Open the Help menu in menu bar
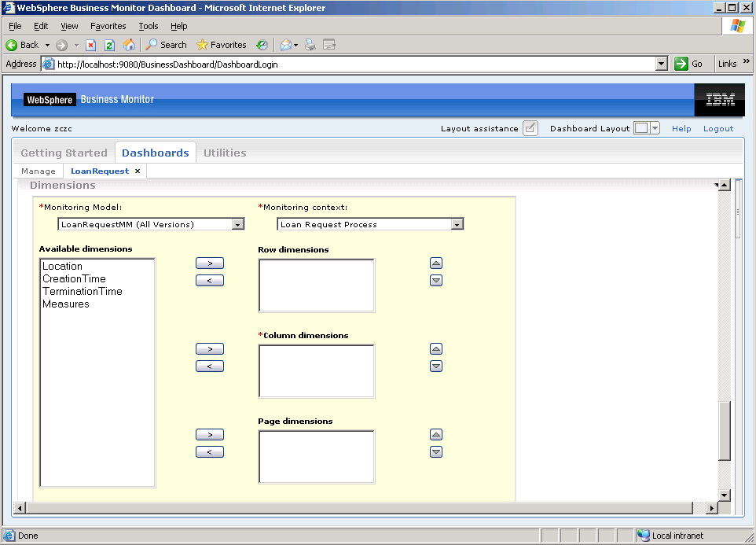Viewport: 756px width, 545px height. pyautogui.click(x=179, y=26)
